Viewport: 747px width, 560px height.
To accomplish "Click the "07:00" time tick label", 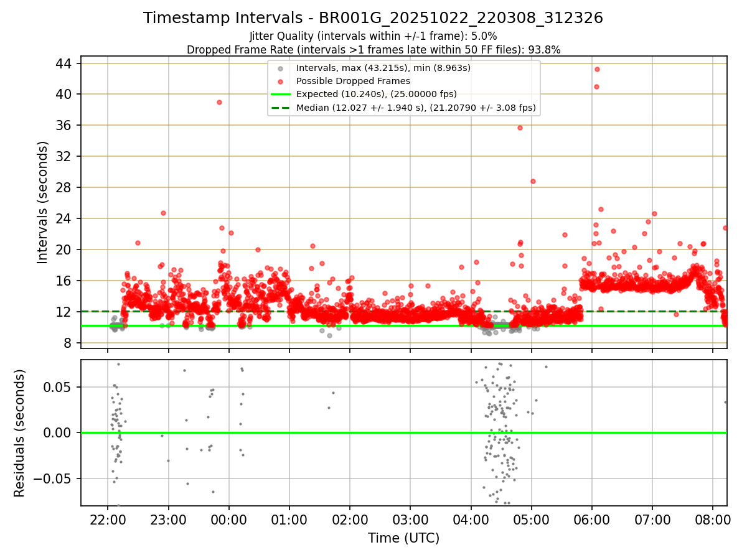I will [652, 519].
